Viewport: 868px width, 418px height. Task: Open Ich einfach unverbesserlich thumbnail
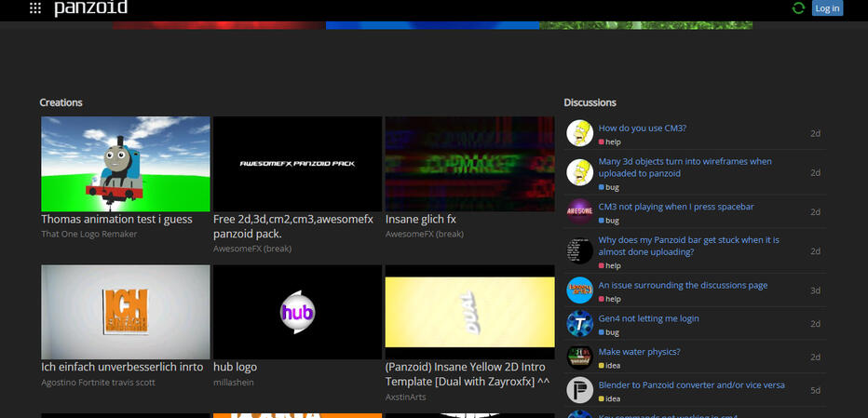pos(126,312)
